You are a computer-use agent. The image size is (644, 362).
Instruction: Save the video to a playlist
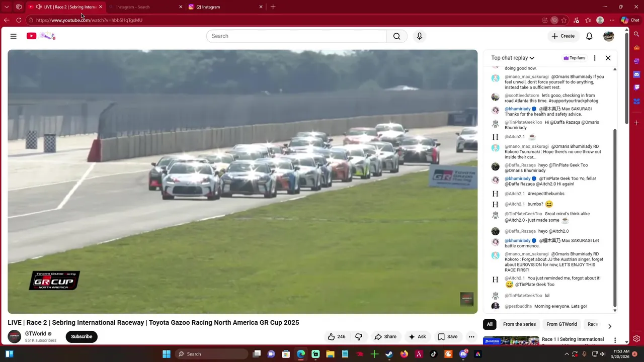click(448, 337)
